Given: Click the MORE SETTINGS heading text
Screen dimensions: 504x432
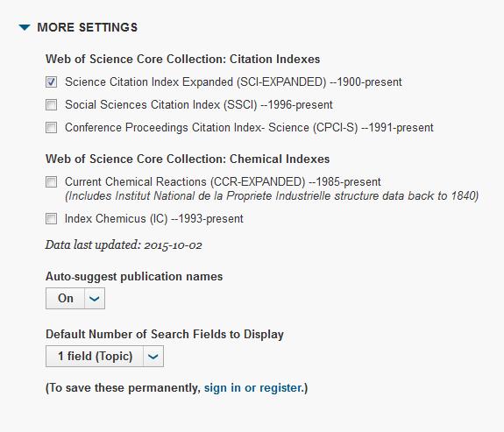Looking at the screenshot, I should 88,27.
